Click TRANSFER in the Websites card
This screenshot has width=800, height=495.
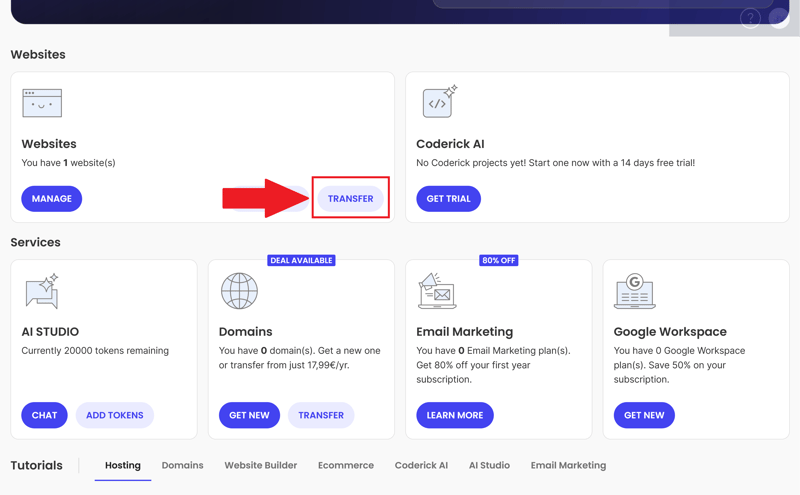[351, 199]
